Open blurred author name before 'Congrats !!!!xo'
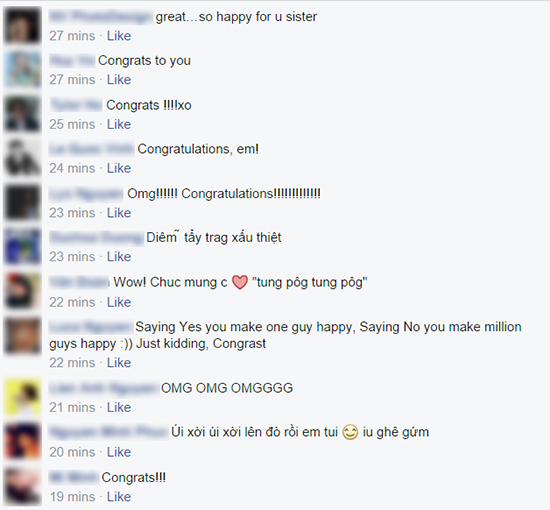 coord(76,105)
